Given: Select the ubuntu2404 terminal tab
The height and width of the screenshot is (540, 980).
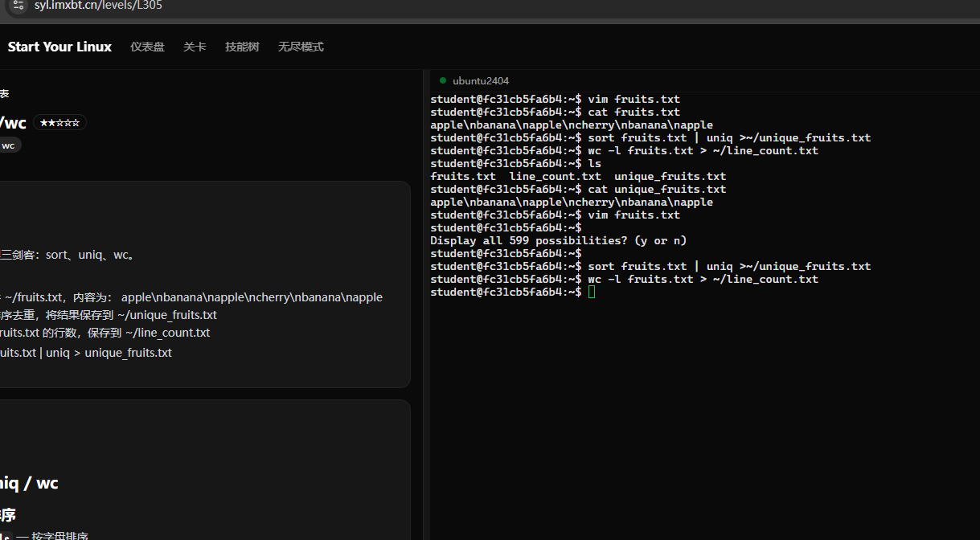Looking at the screenshot, I should 481,80.
